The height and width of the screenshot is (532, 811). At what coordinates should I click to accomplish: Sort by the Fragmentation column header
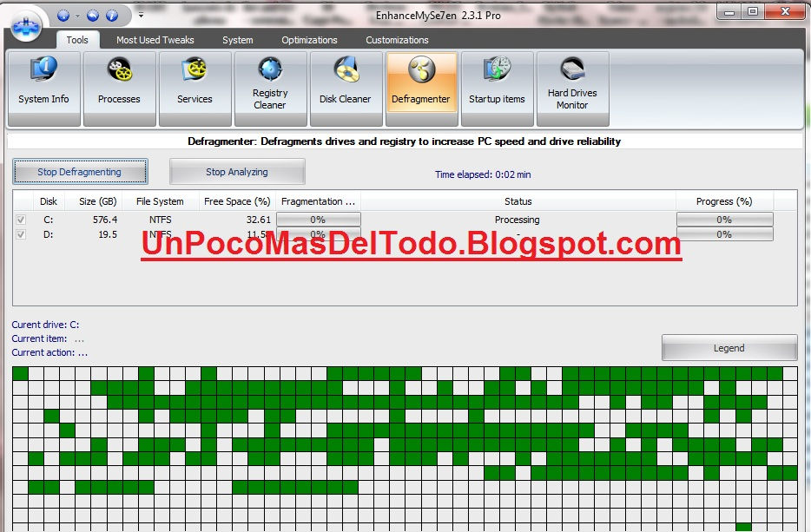pos(318,201)
